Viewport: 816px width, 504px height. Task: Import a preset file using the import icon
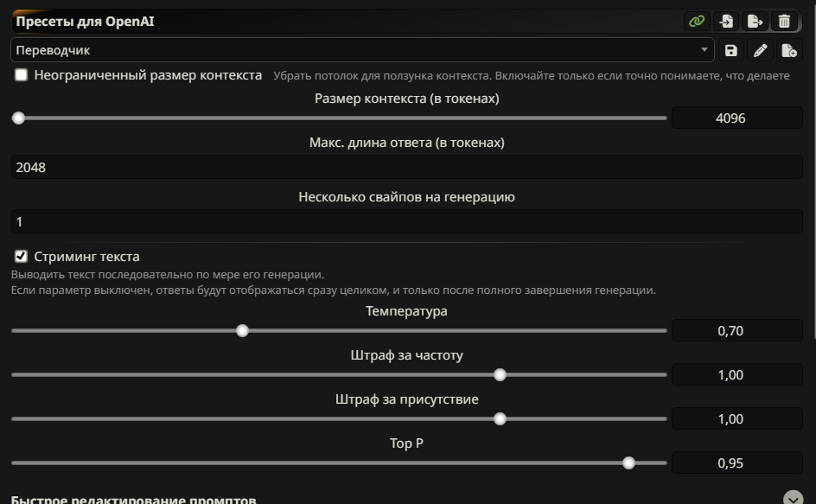click(x=726, y=22)
